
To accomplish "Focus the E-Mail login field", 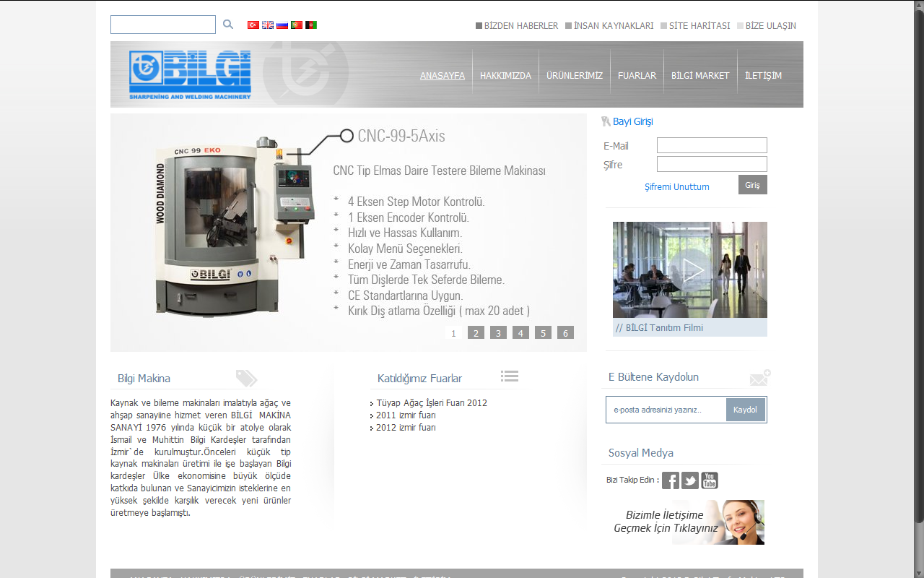I will (712, 145).
